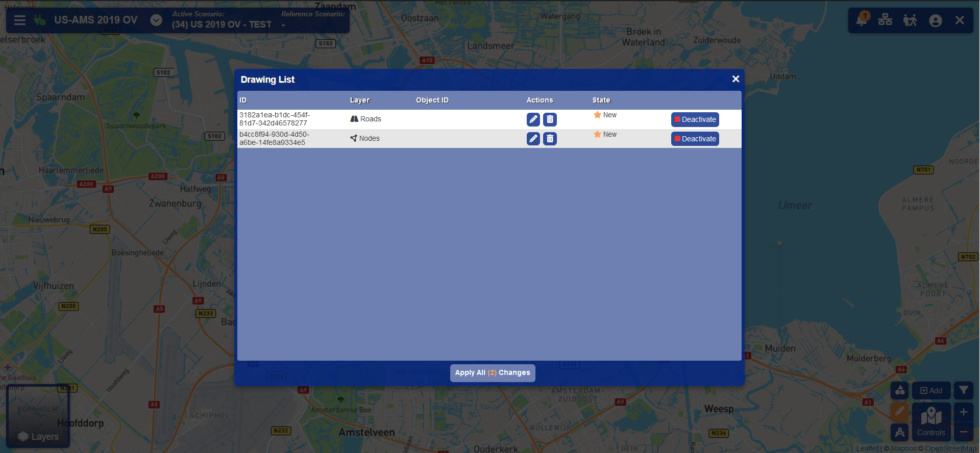Open notifications bell with badge
This screenshot has width=980, height=453.
(x=862, y=19)
